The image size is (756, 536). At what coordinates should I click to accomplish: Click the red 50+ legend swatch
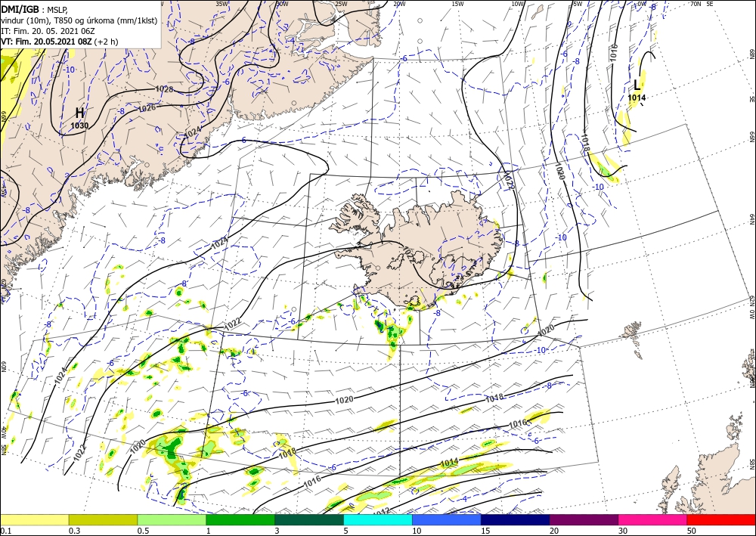[x=721, y=519]
